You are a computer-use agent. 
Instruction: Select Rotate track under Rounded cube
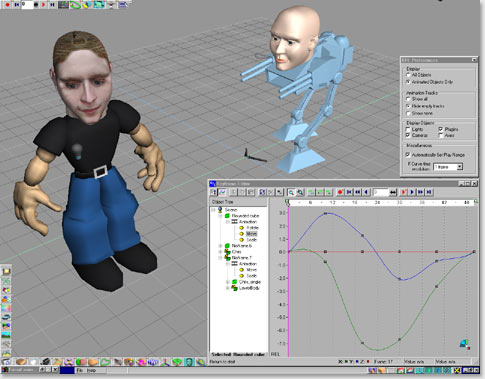253,228
